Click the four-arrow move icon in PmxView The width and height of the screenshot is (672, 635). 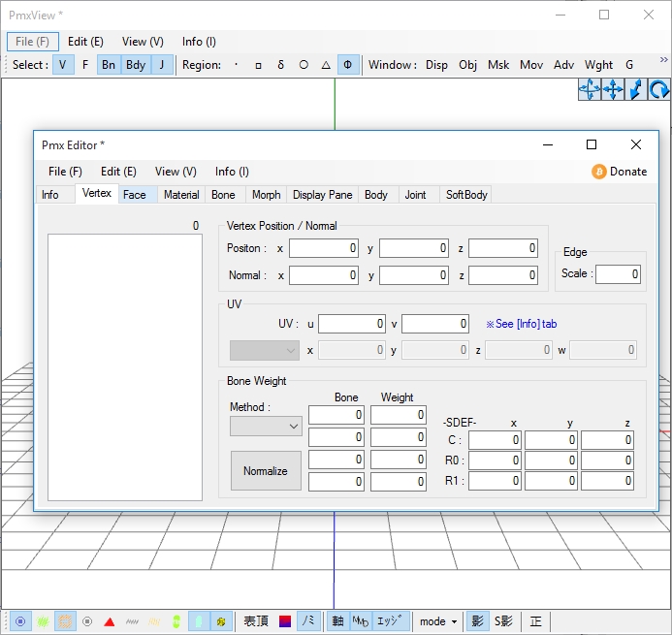pyautogui.click(x=613, y=89)
